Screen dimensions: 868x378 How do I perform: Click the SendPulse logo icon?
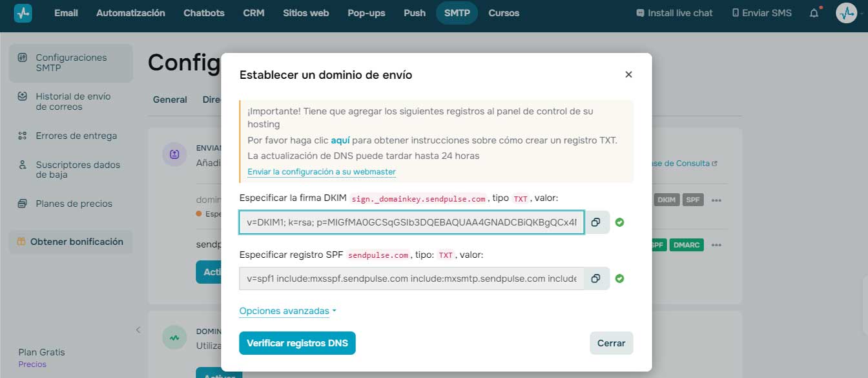[23, 13]
